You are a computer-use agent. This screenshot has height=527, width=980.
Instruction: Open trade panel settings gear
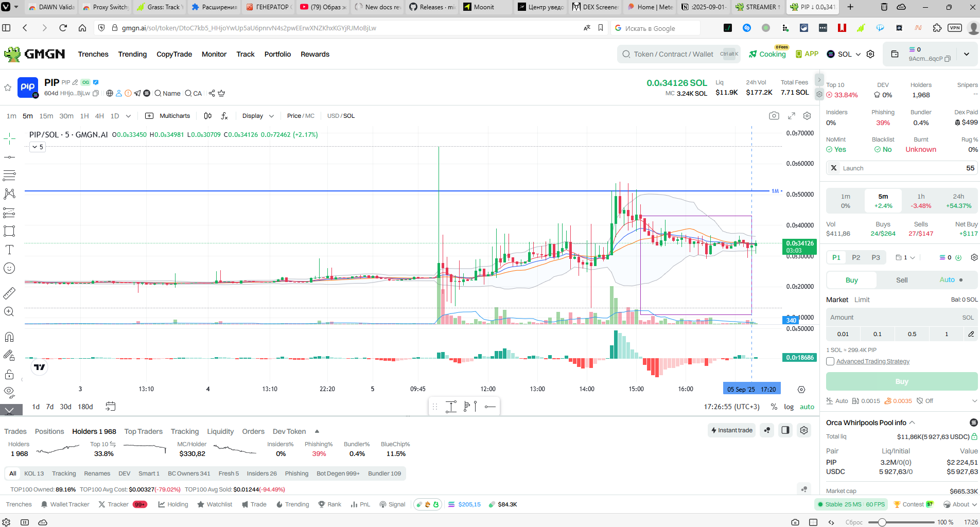point(974,257)
